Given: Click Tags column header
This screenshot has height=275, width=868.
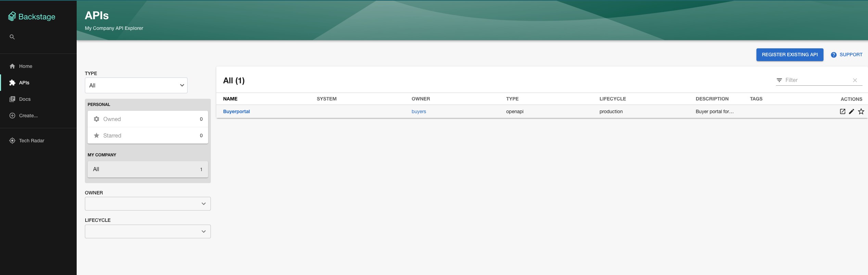Looking at the screenshot, I should (756, 99).
